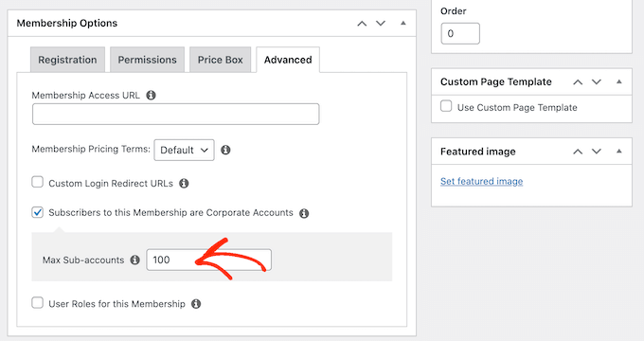Collapse the Featured image panel
This screenshot has height=341, width=644.
pyautogui.click(x=619, y=152)
